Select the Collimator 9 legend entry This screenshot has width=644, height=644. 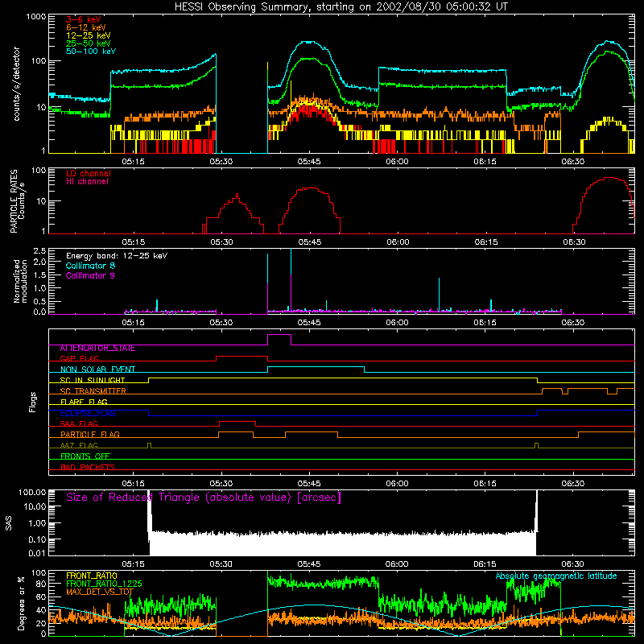(90, 275)
